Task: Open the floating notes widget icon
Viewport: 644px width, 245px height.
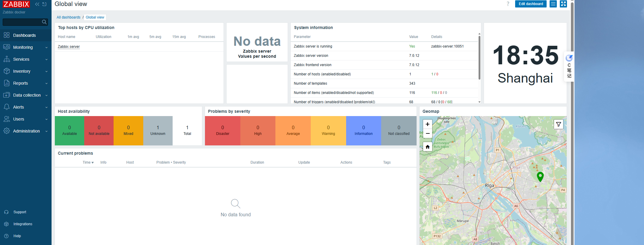Action: coord(569,58)
